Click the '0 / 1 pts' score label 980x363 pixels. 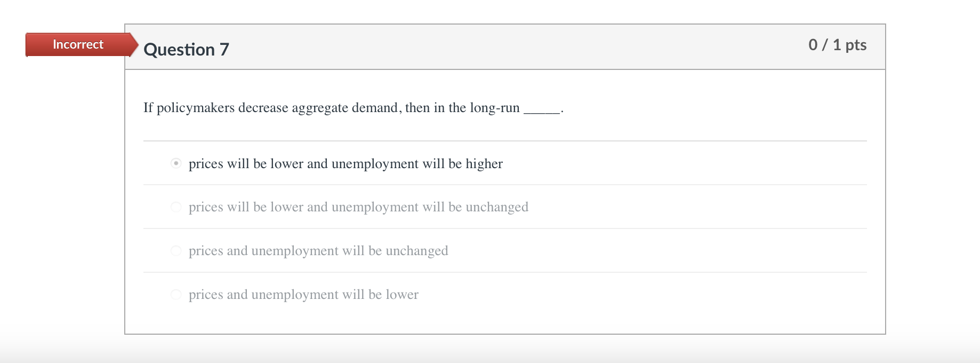pos(838,45)
